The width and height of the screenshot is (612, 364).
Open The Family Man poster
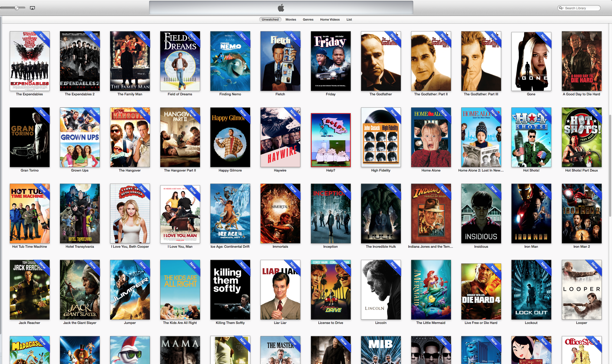(x=130, y=61)
